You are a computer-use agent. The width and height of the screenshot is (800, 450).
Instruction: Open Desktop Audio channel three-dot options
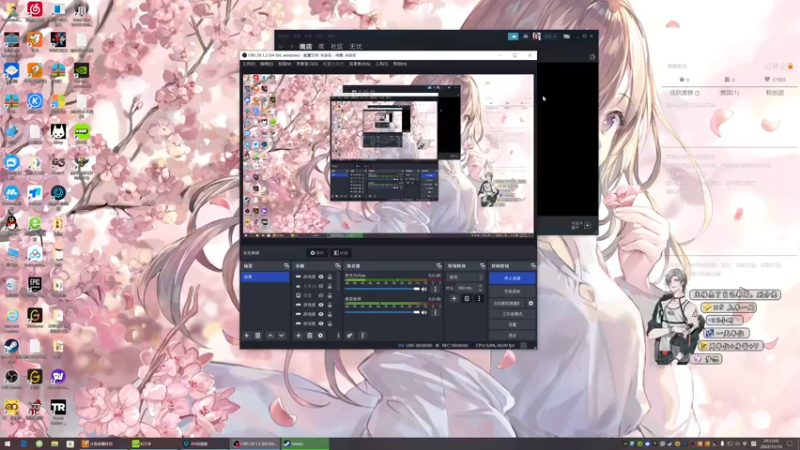pos(435,312)
